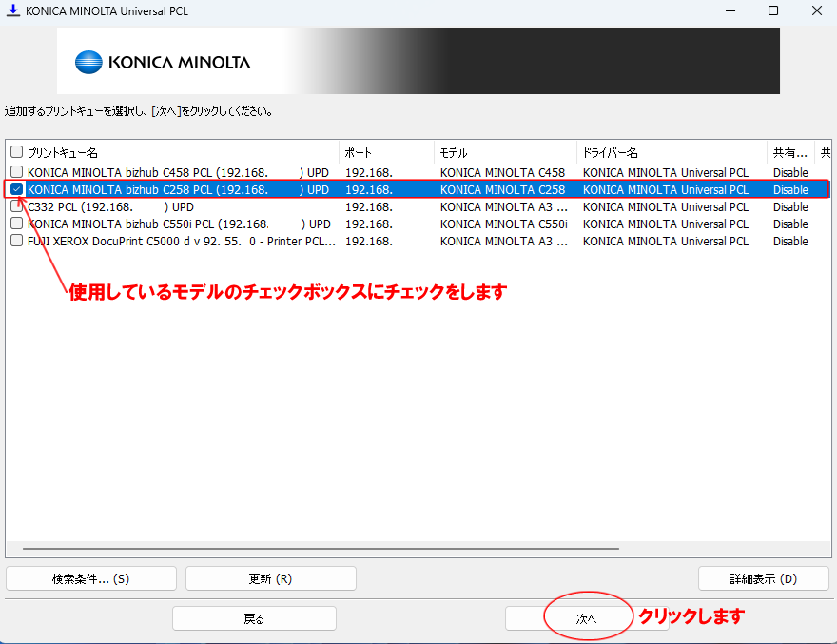Check the FUJI XEROX DocuPrint C5000 checkbox

click(x=16, y=241)
